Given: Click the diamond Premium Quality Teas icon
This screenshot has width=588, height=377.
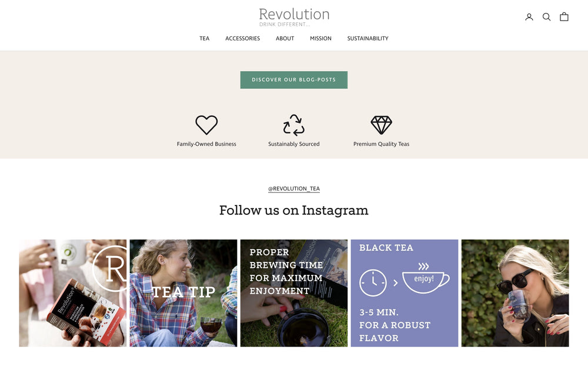Looking at the screenshot, I should 382,124.
